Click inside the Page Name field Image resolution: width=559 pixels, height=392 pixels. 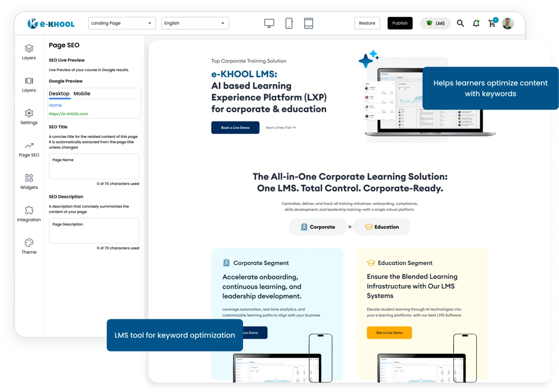tap(94, 166)
